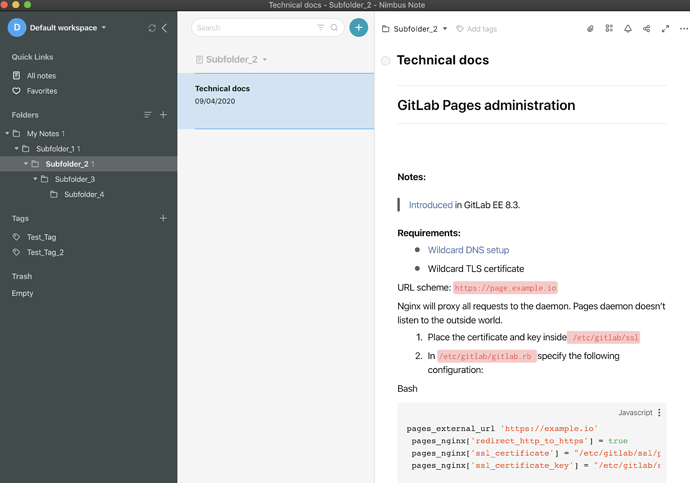Select Subfolder_4 in the folder tree
The width and height of the screenshot is (690, 483).
click(x=84, y=194)
